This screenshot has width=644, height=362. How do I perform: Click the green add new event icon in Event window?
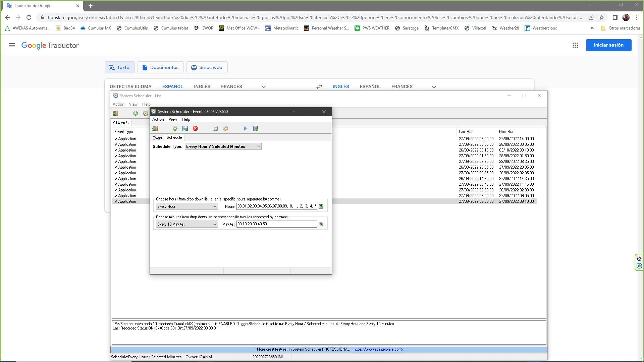175,128
